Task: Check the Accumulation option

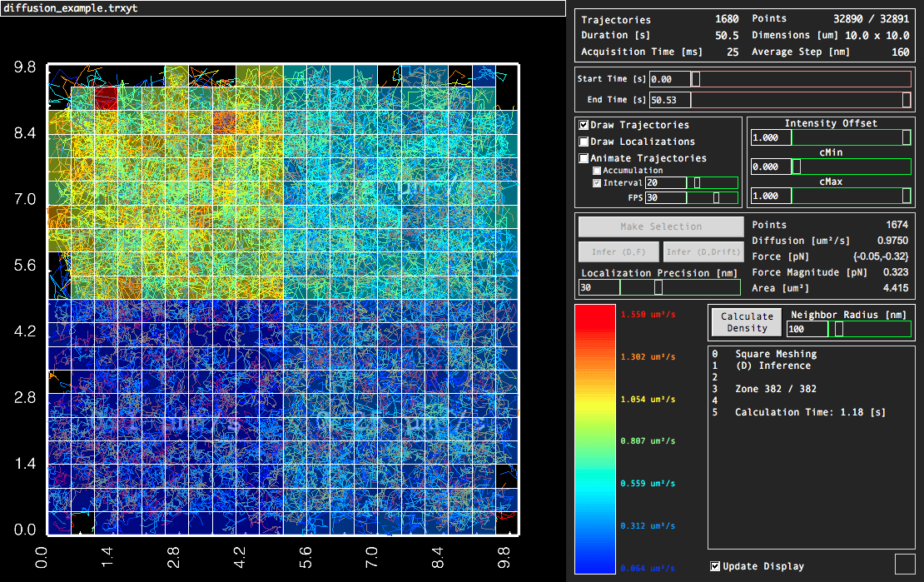Action: (597, 171)
